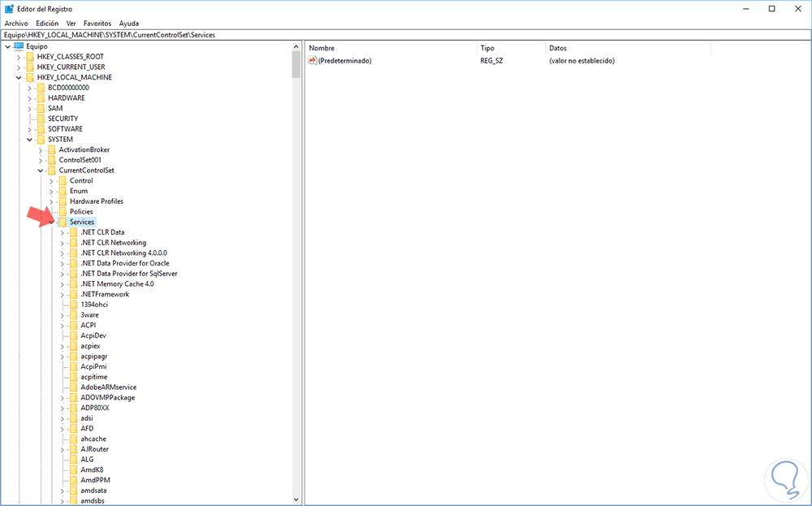The height and width of the screenshot is (506, 812).
Task: Open the Ayuda menu
Action: pos(129,24)
